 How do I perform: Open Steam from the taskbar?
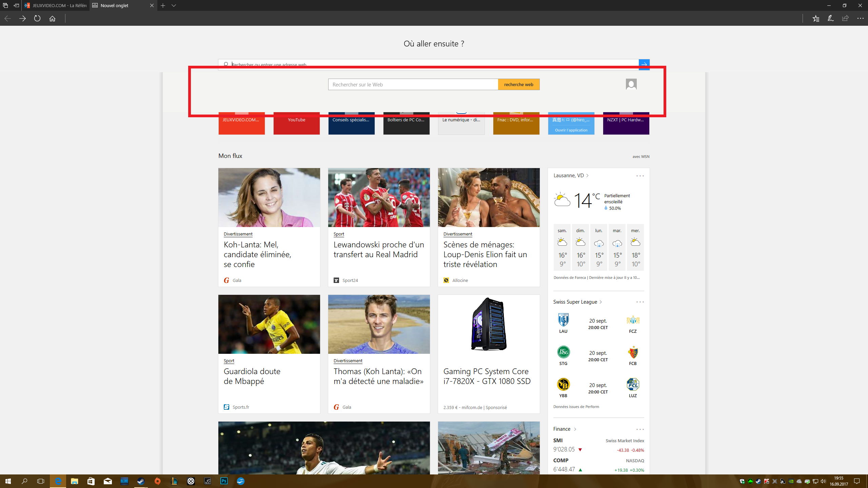coord(141,481)
